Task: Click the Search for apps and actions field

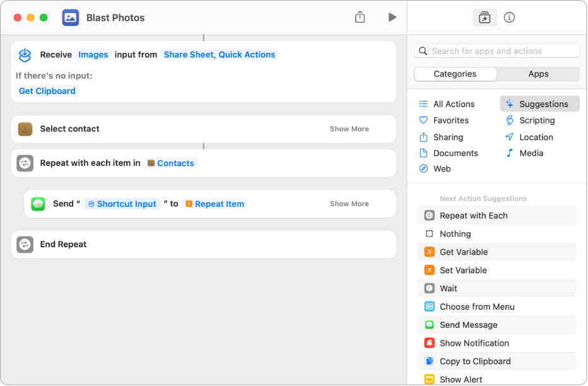Action: [x=497, y=51]
